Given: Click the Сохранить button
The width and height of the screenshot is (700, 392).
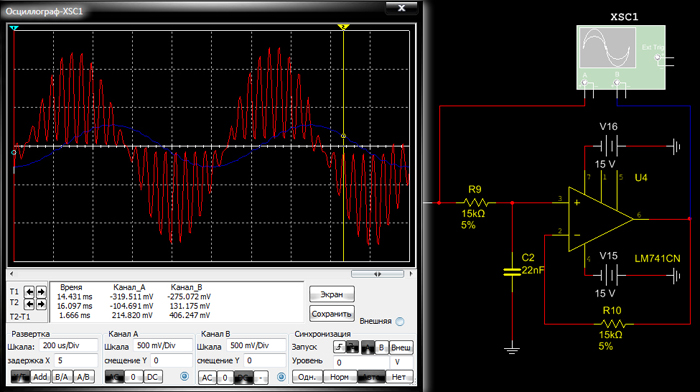Looking at the screenshot, I should pyautogui.click(x=332, y=313).
